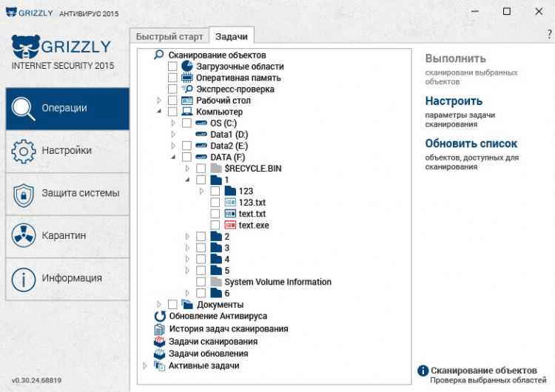Expand the 123 subfolder
The image size is (555, 392).
pos(201,191)
